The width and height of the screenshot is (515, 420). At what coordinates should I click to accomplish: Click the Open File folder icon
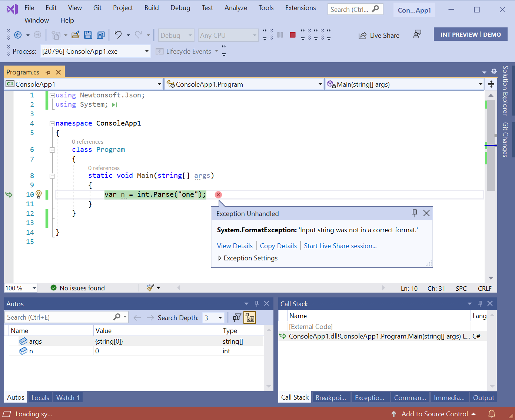76,35
